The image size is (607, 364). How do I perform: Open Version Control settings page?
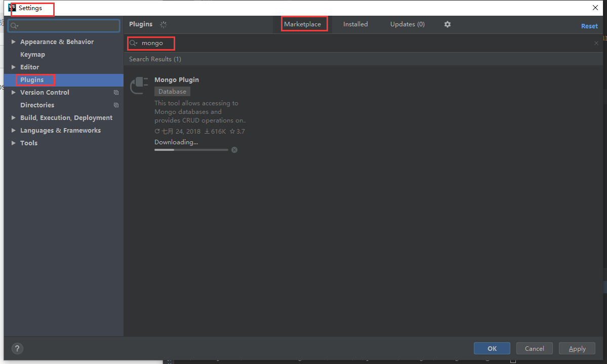coord(45,93)
